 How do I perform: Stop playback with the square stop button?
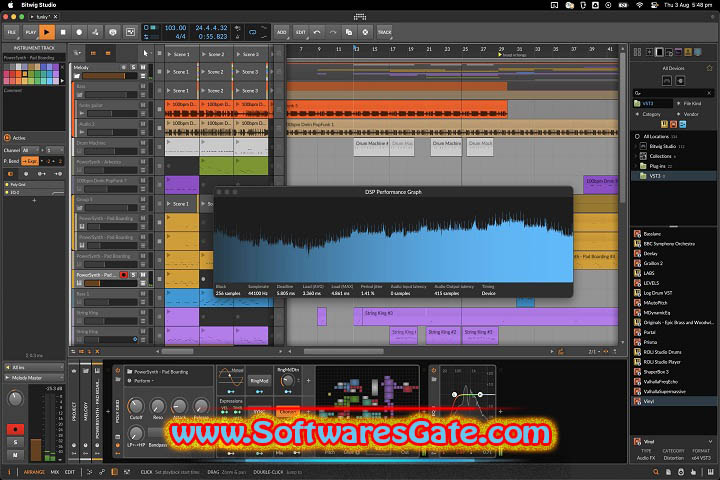pyautogui.click(x=63, y=32)
